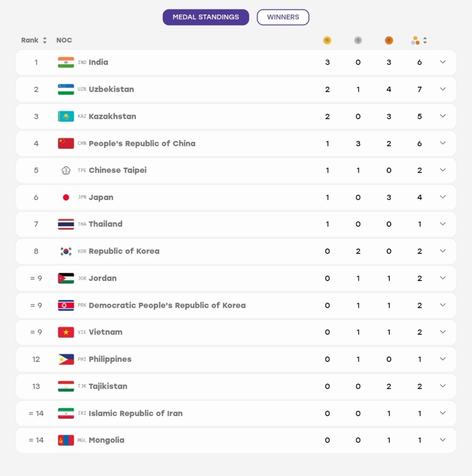
Task: Expand the Uzbekistan row details
Action: point(443,89)
